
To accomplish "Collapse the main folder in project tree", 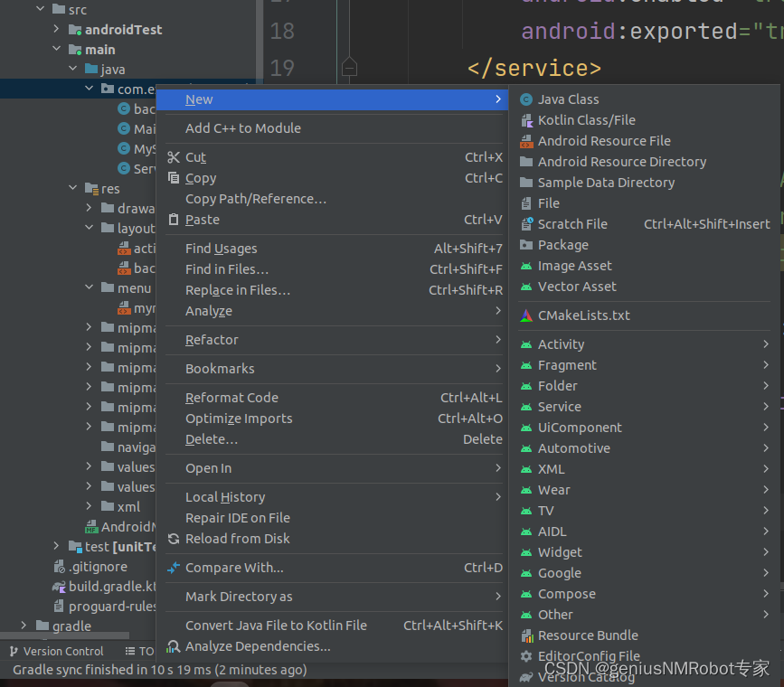I will tap(56, 50).
